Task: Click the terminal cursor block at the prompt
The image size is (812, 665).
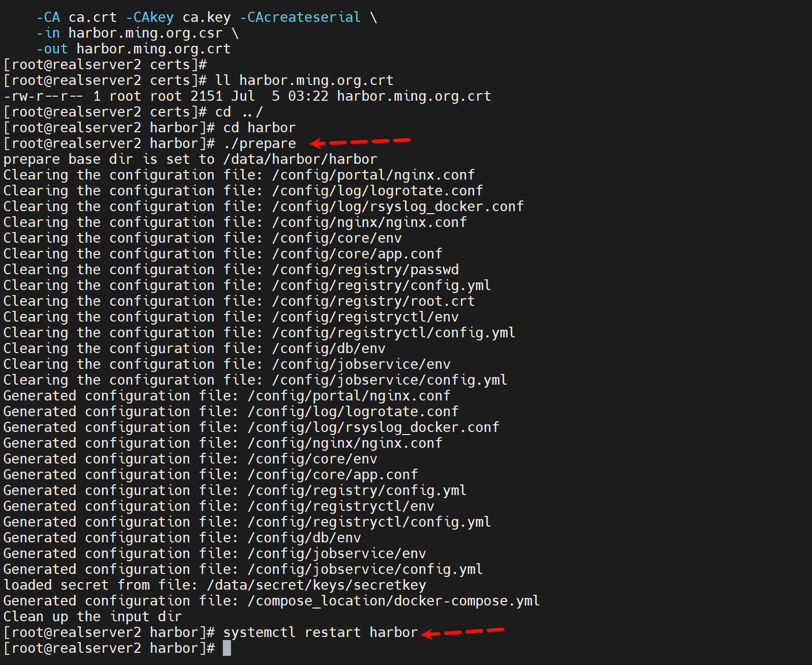Action: pos(227,648)
